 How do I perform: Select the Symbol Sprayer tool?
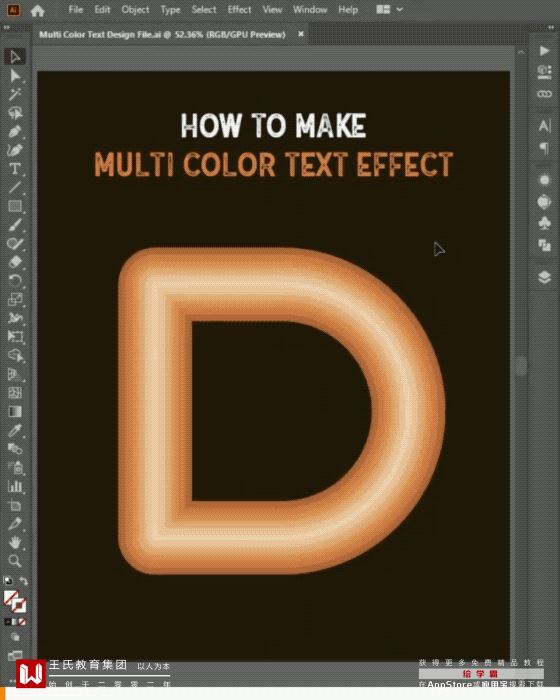click(x=15, y=467)
